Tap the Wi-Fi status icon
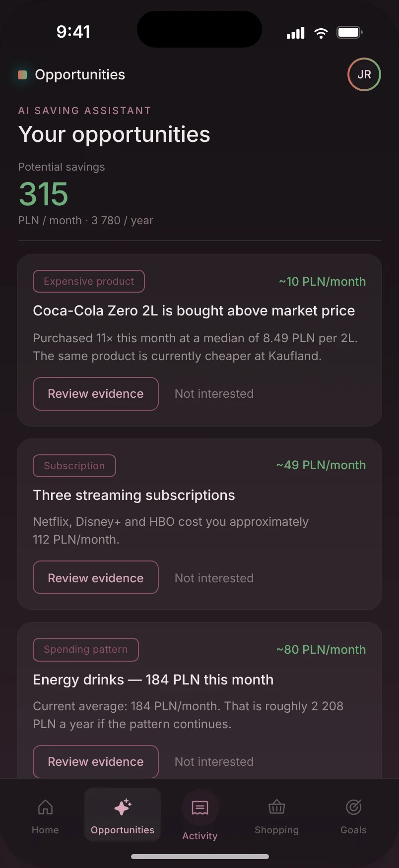Image resolution: width=399 pixels, height=868 pixels. (321, 33)
